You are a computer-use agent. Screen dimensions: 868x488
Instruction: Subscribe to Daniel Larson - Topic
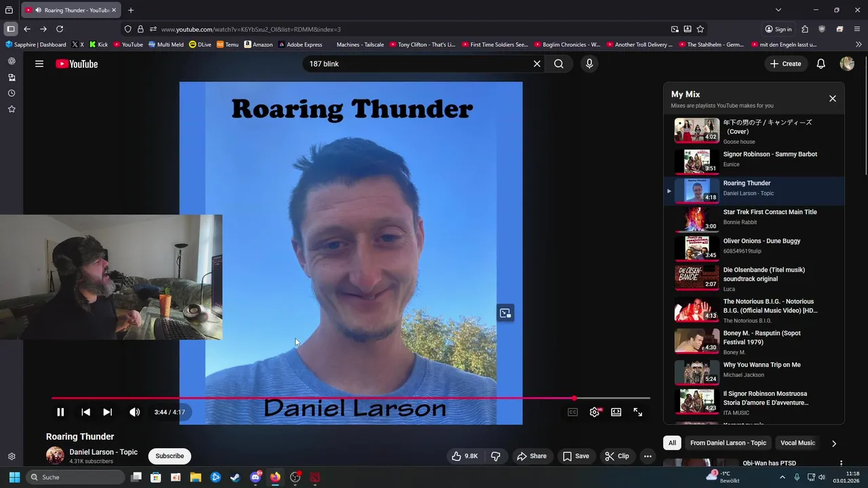(x=170, y=456)
